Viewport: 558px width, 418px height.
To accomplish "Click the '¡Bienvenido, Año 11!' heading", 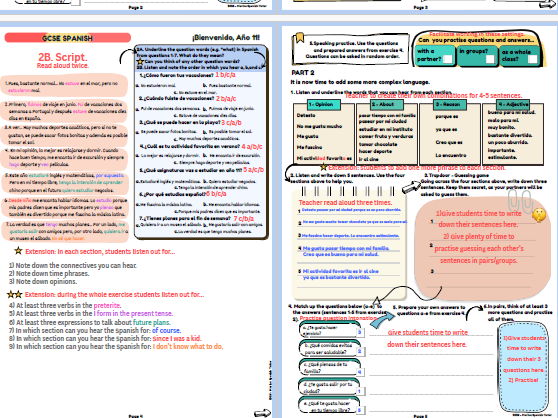I will pyautogui.click(x=226, y=38).
